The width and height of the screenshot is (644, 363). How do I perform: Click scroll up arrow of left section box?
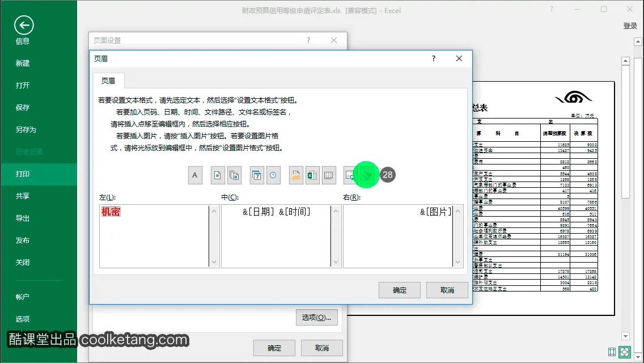(x=214, y=211)
